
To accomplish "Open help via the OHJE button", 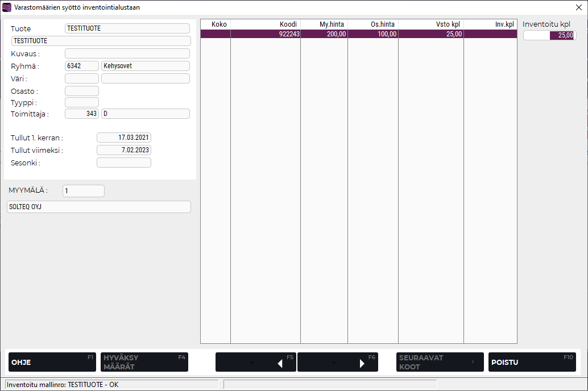I will [52, 362].
